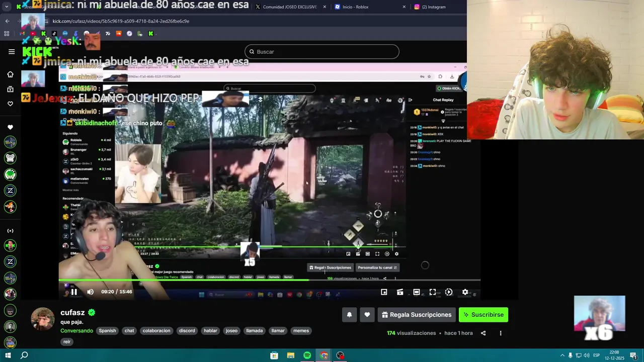
Task: Open the video player settings gear
Action: (x=465, y=292)
